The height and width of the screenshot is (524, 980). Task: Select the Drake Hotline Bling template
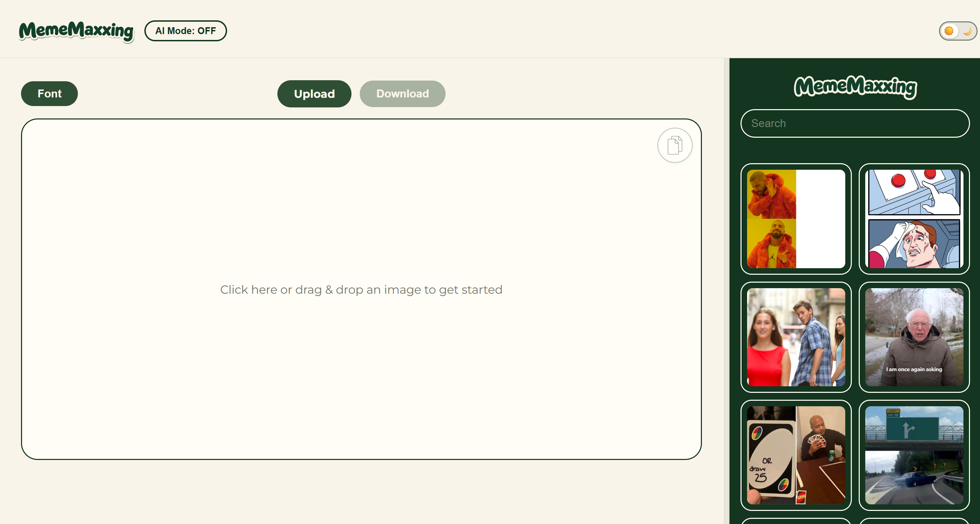796,219
